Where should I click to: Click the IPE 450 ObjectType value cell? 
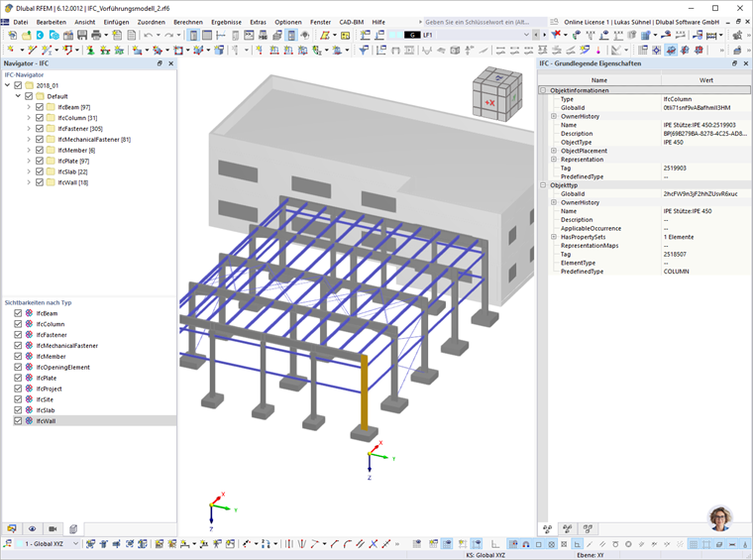(705, 142)
